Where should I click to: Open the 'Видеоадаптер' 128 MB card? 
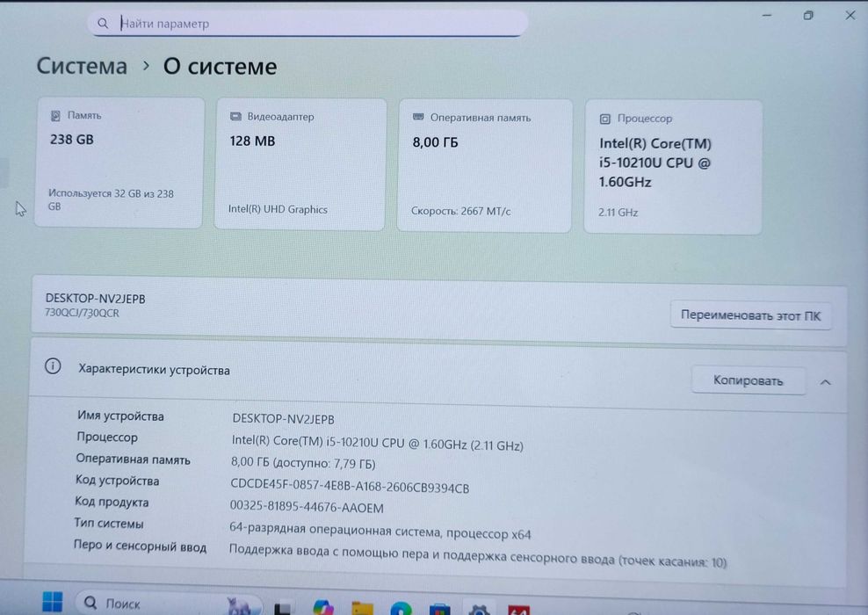tap(300, 163)
